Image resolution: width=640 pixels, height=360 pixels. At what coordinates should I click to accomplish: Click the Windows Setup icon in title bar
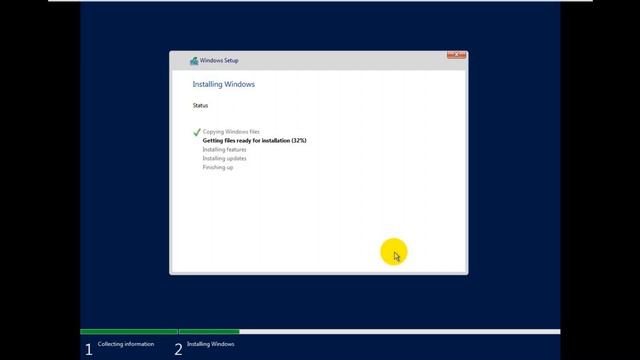tap(194, 61)
